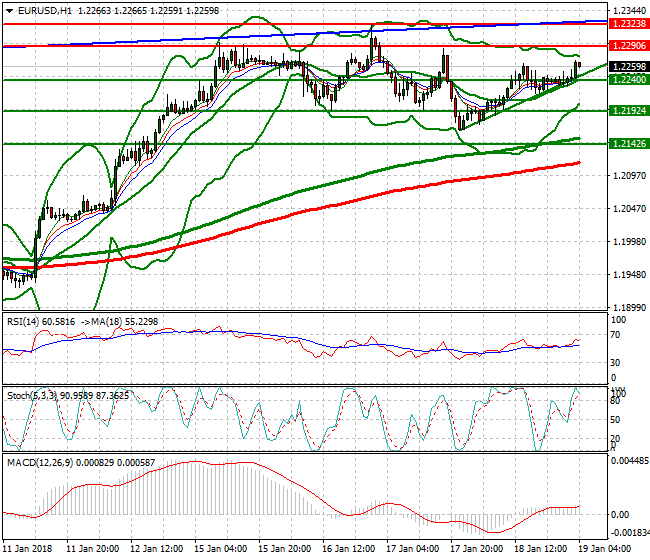Select the RSI(14) indicator label
This screenshot has width=650, height=560.
(x=25, y=321)
